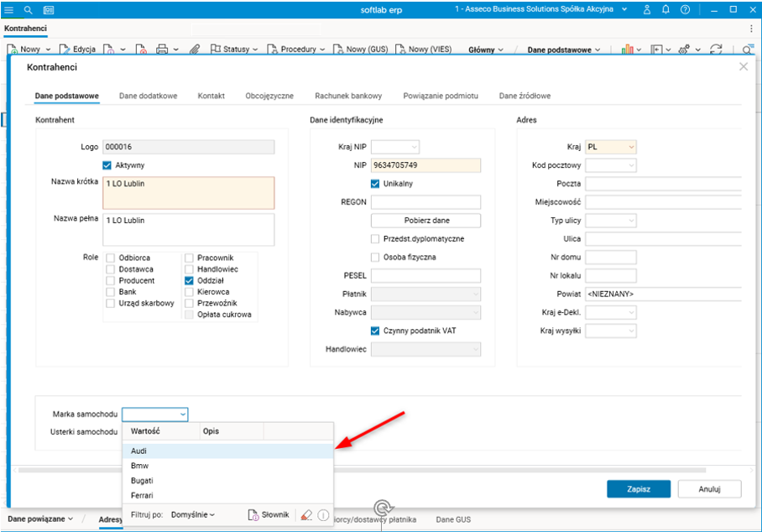Collapse the Marka samochodu dropdown
The height and width of the screenshot is (532, 762).
click(183, 415)
